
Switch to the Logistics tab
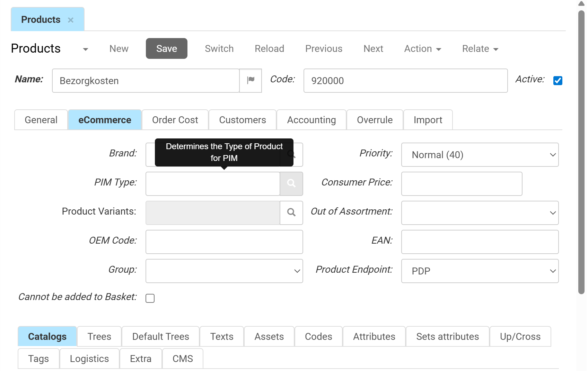point(89,359)
